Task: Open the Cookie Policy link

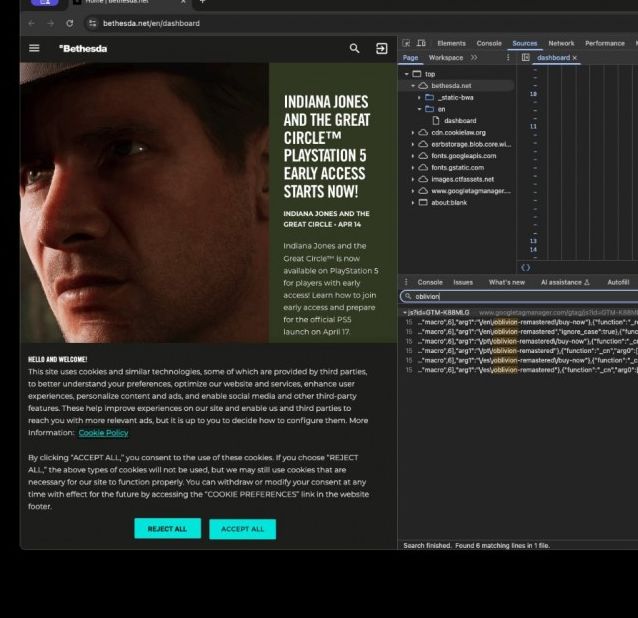Action: (103, 433)
